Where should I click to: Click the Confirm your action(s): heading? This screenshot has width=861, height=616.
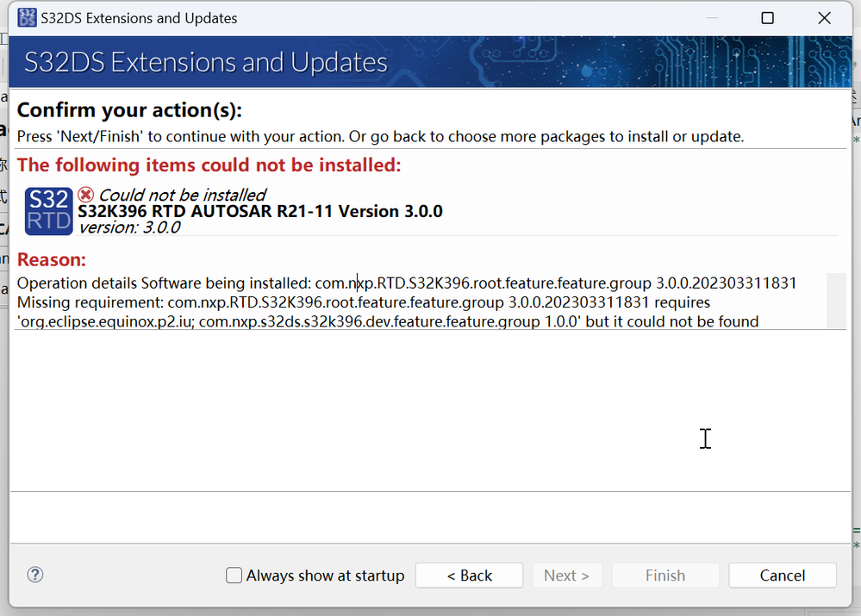[129, 110]
